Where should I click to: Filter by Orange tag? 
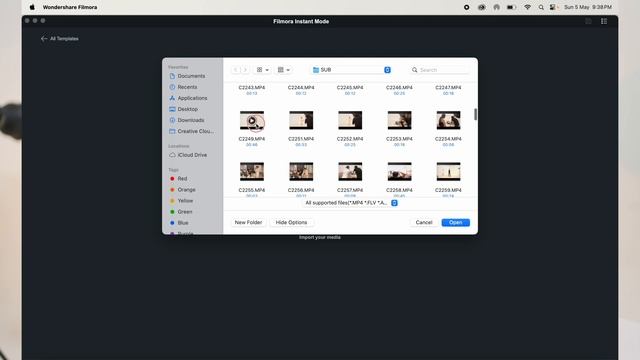[x=182, y=189]
